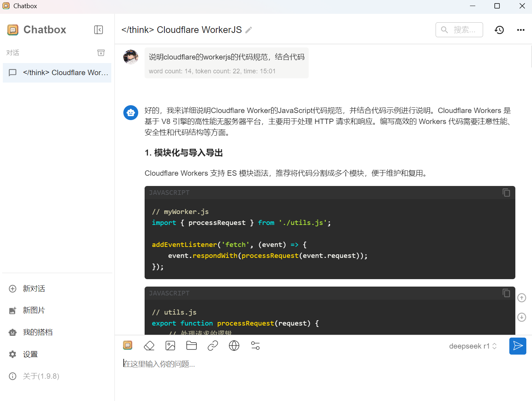Image resolution: width=532 pixels, height=401 pixels.
Task: Click the eraser icon to clear context
Action: pos(149,345)
